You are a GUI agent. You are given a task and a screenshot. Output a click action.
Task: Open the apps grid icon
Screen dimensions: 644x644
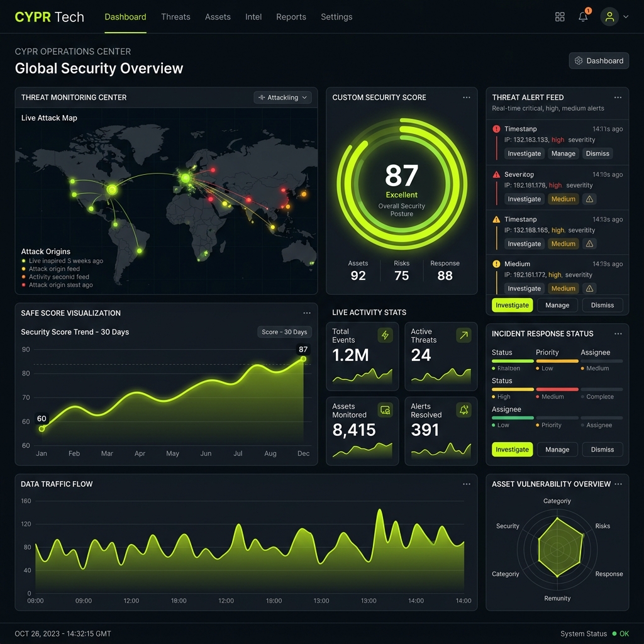[x=560, y=17]
